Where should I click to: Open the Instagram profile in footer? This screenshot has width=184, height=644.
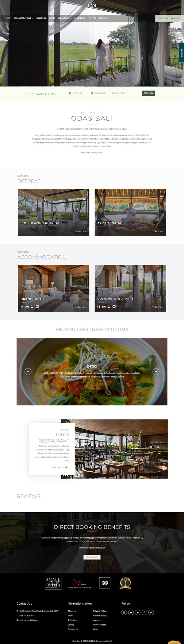pyautogui.click(x=124, y=612)
